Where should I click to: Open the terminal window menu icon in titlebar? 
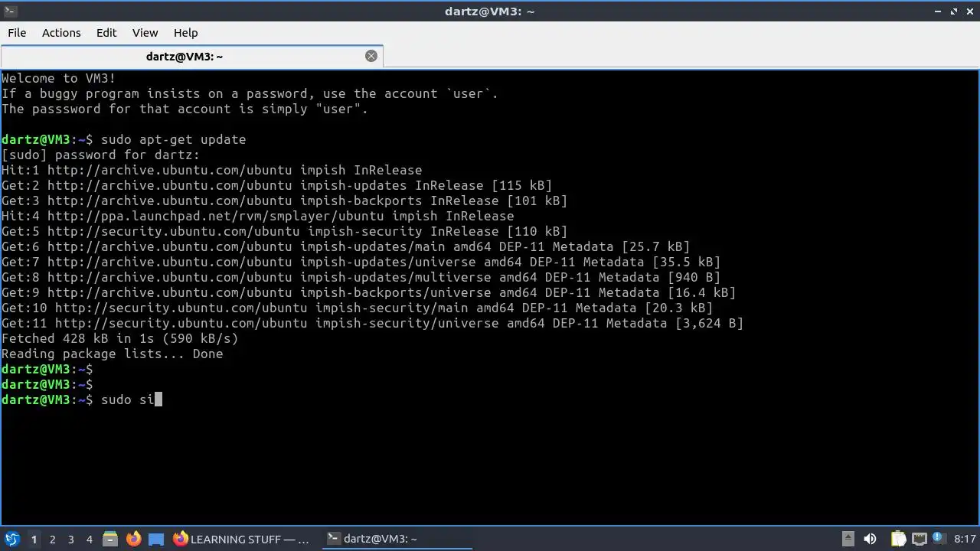pyautogui.click(x=10, y=11)
